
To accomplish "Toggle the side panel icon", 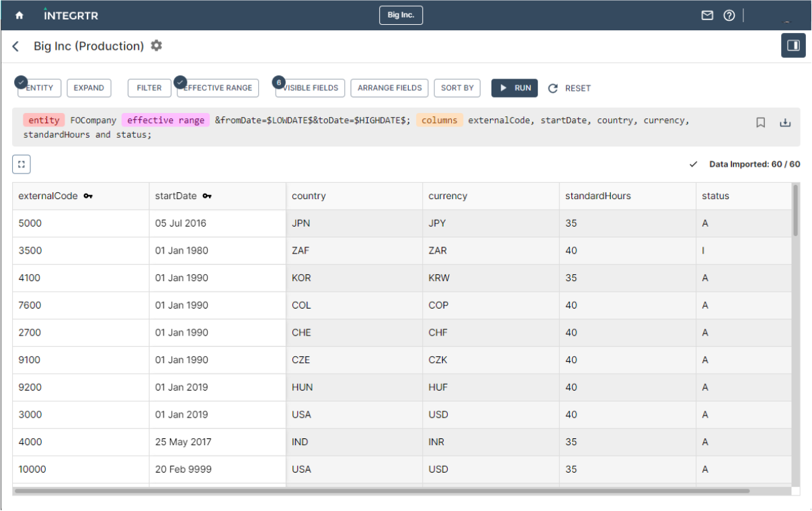I will (793, 46).
